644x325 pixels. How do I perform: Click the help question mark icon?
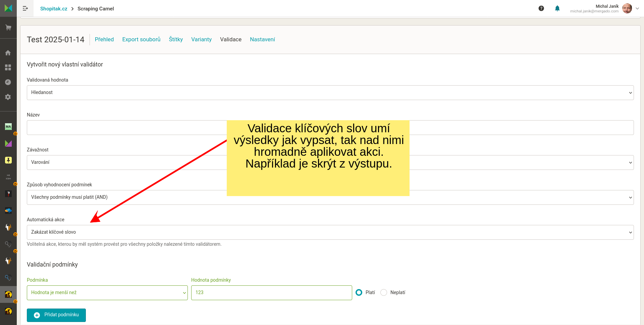click(x=541, y=8)
